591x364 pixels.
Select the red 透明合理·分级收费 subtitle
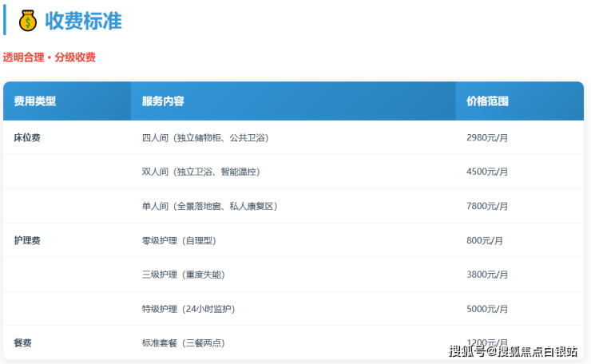(x=50, y=57)
